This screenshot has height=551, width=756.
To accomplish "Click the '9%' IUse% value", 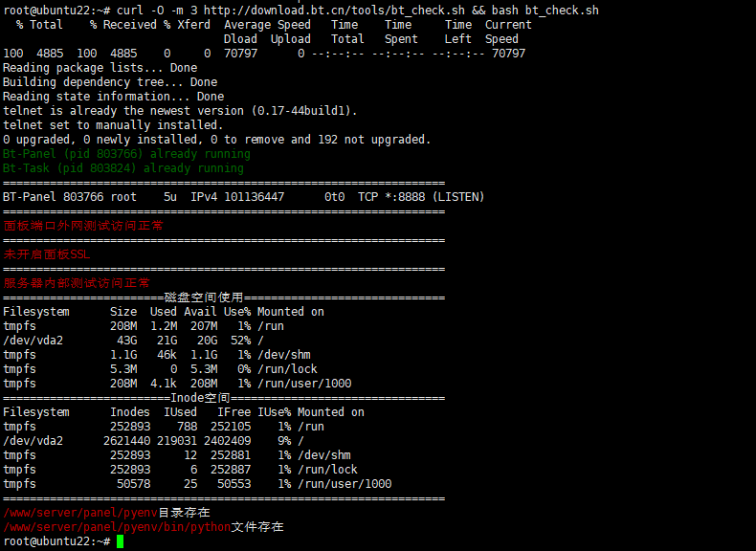I will [x=284, y=441].
